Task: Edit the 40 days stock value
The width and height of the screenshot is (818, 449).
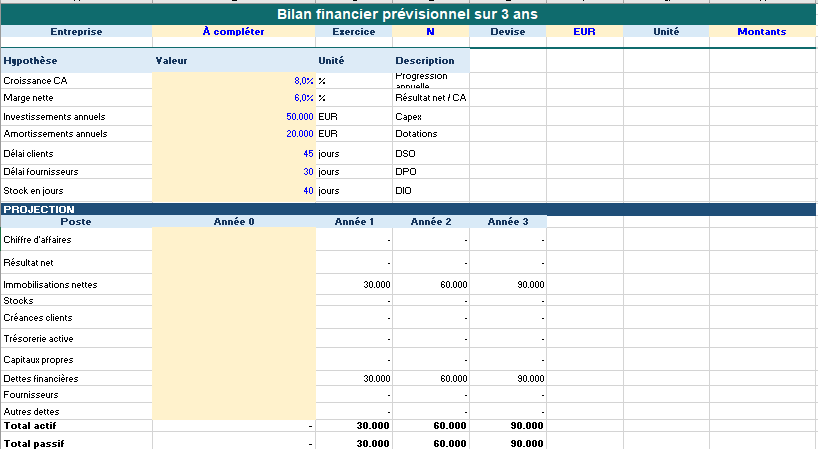Action: [x=234, y=190]
